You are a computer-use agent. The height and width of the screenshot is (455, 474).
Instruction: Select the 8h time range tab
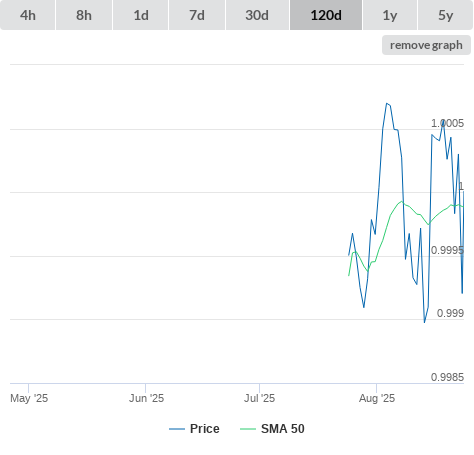coord(84,15)
